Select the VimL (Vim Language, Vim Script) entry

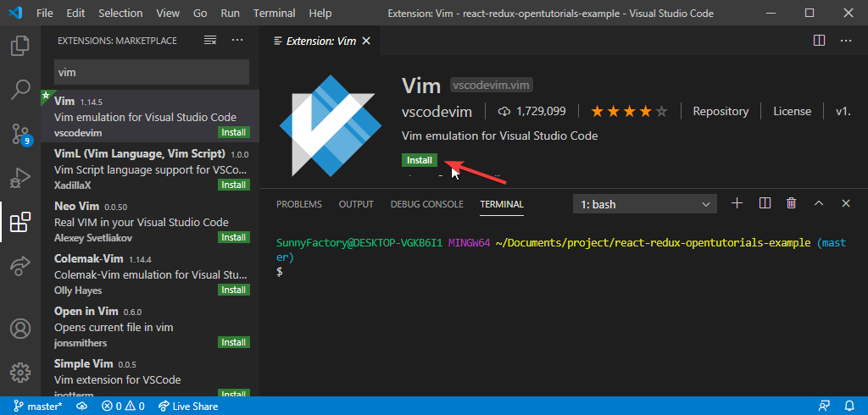pyautogui.click(x=150, y=169)
